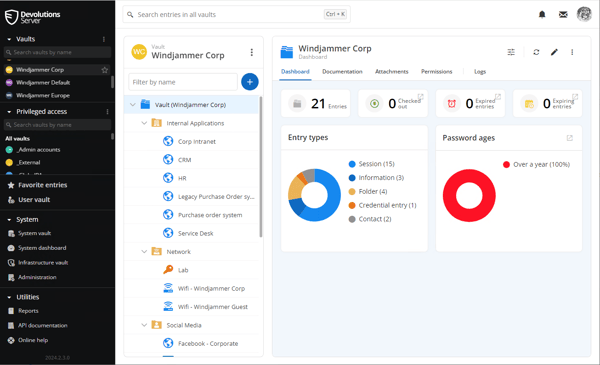Viewport: 600px width, 365px height.
Task: Switch to the Logs tab
Action: (x=480, y=72)
